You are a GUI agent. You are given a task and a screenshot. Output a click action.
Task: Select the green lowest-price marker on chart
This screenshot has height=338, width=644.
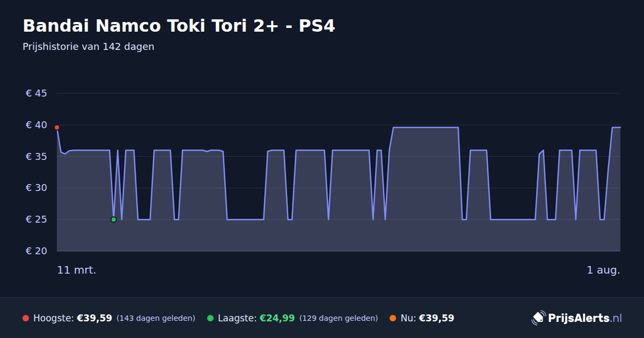pyautogui.click(x=113, y=219)
